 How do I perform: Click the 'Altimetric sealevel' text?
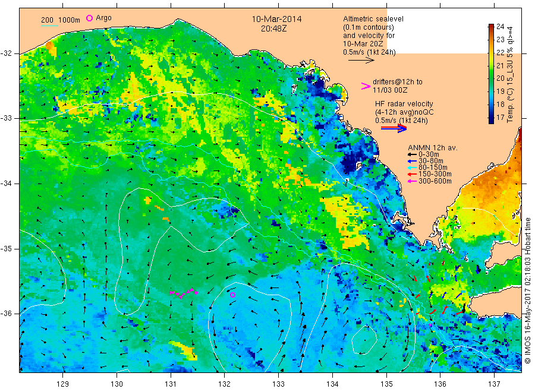click(x=373, y=19)
